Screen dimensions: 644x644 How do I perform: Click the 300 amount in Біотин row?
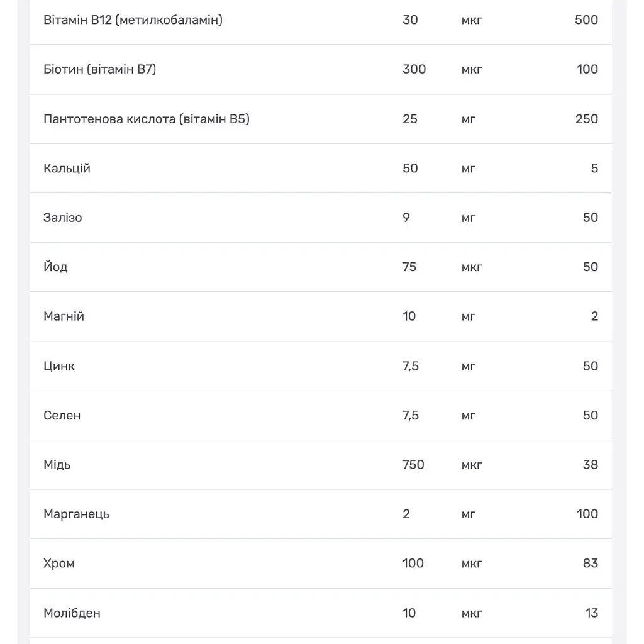pyautogui.click(x=414, y=69)
